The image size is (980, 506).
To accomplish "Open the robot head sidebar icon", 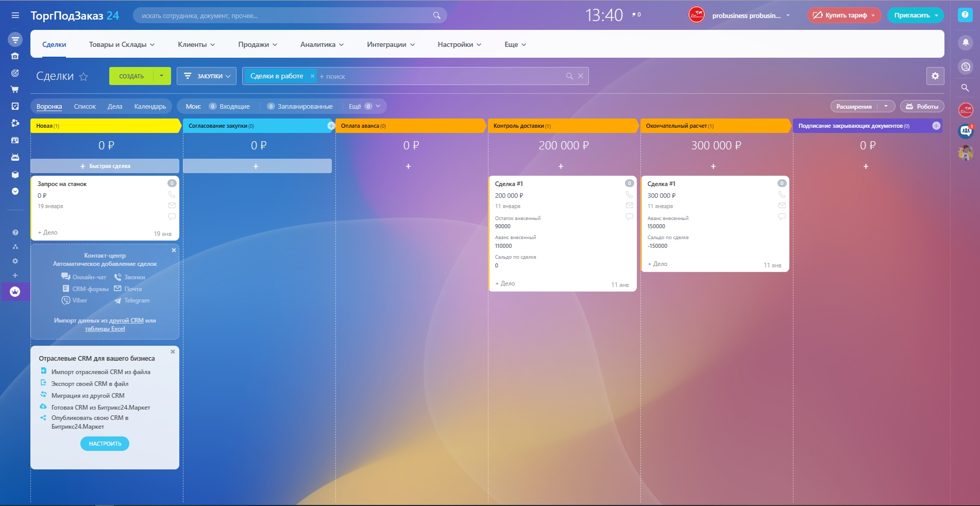I will (15, 157).
